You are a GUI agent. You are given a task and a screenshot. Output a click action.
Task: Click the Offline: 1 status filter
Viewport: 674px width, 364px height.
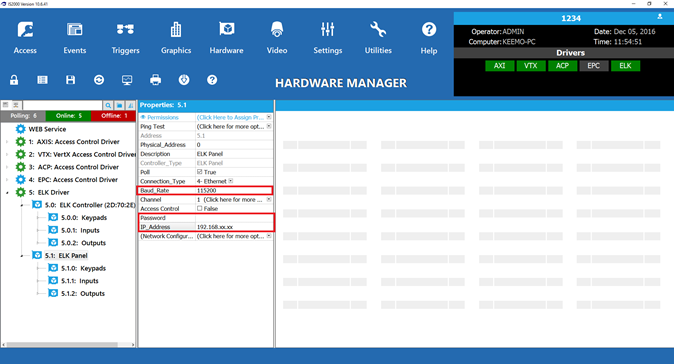(113, 116)
